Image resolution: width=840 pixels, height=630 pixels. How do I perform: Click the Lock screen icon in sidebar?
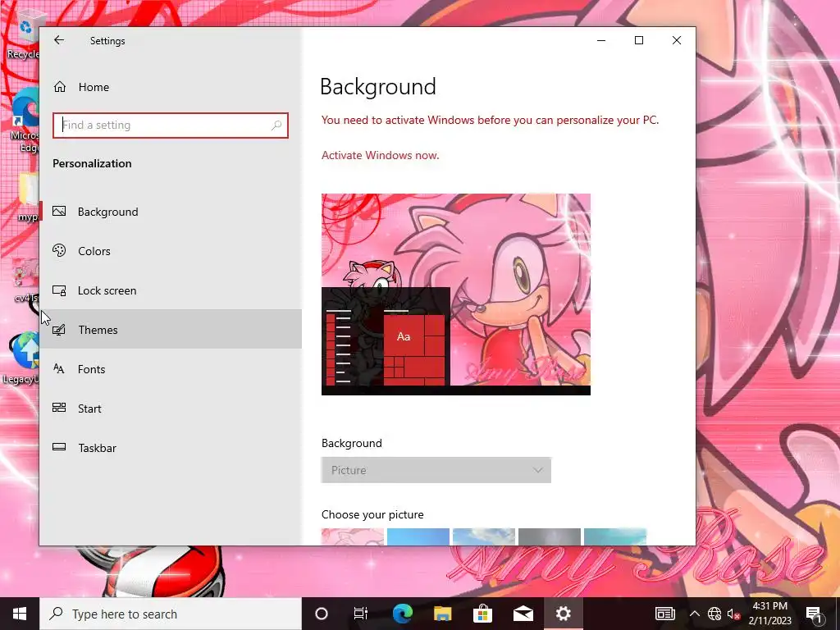pos(59,290)
